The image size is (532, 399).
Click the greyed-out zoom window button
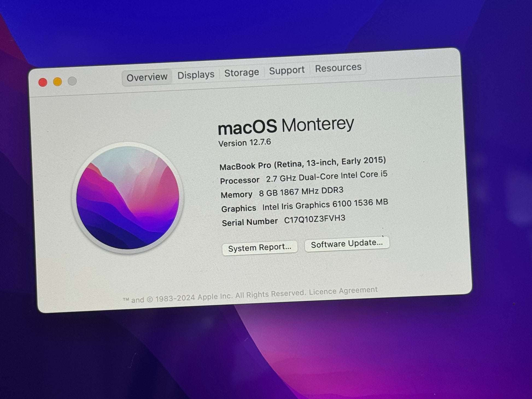coord(72,81)
